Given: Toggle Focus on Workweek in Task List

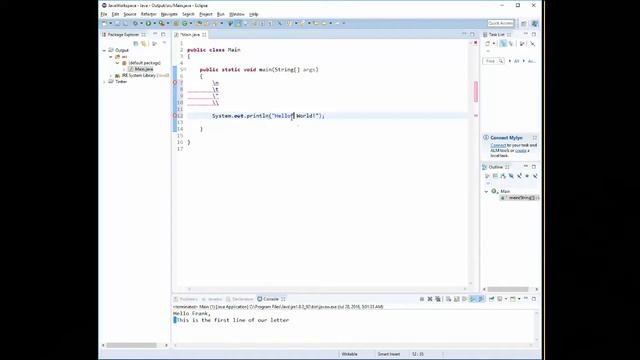Looking at the screenshot, I should pos(522,44).
